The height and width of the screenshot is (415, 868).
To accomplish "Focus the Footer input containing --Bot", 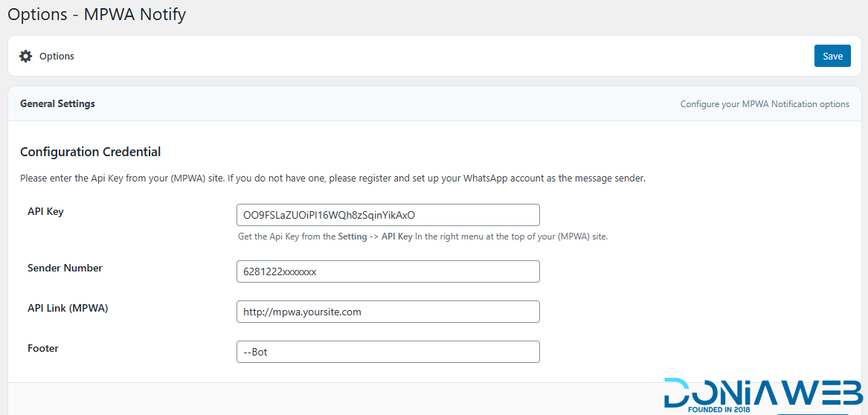I will click(388, 352).
